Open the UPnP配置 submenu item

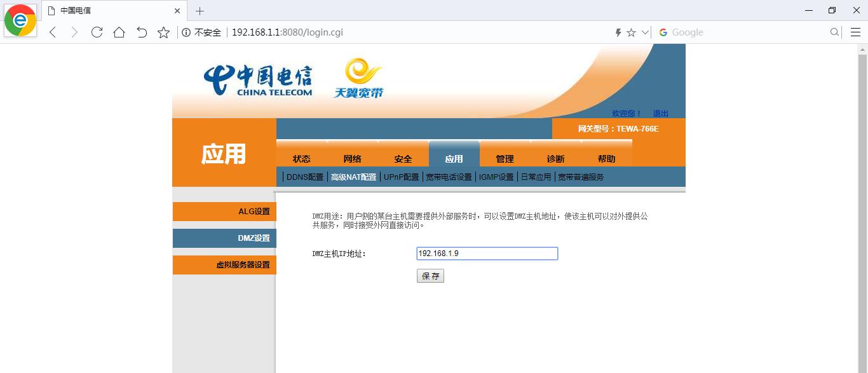point(403,177)
